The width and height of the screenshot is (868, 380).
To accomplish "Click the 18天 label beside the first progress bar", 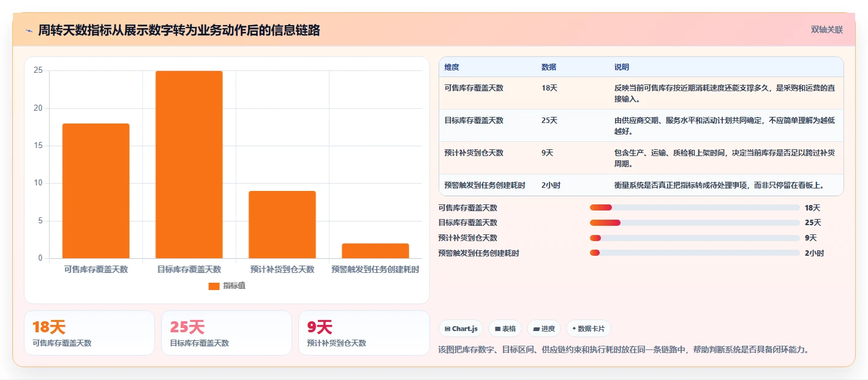I will click(x=812, y=208).
